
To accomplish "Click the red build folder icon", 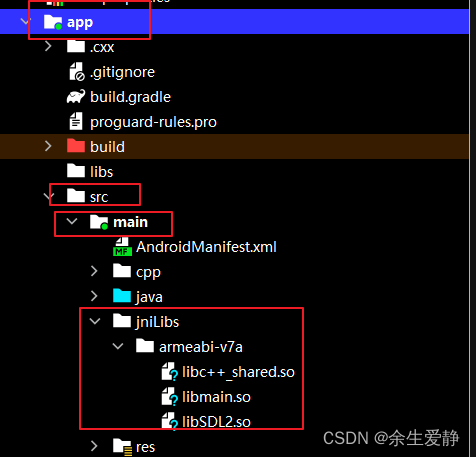I will [76, 146].
